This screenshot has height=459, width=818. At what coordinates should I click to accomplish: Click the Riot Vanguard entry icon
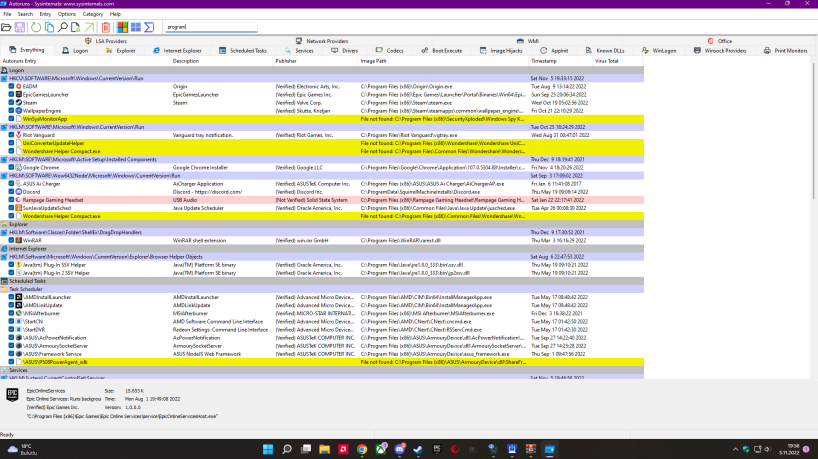click(19, 135)
